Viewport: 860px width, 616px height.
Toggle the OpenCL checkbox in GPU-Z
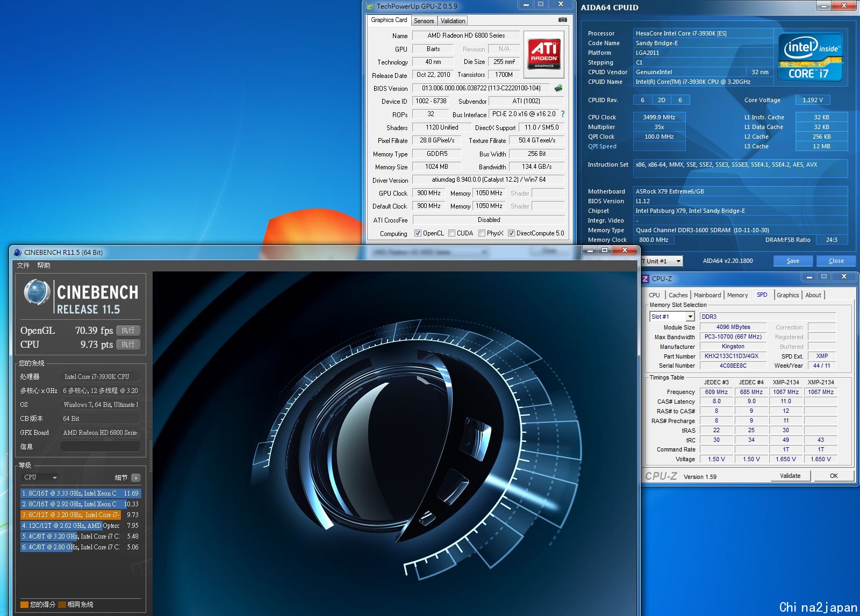coord(418,233)
